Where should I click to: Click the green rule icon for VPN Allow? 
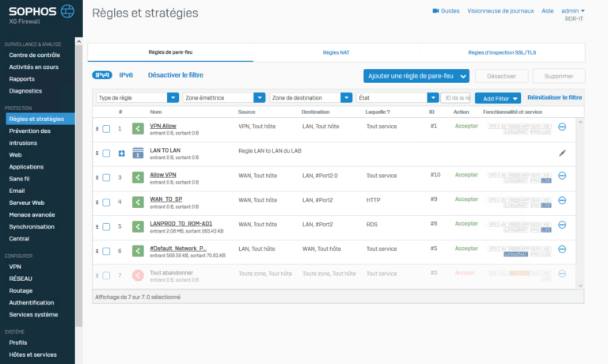pos(138,128)
